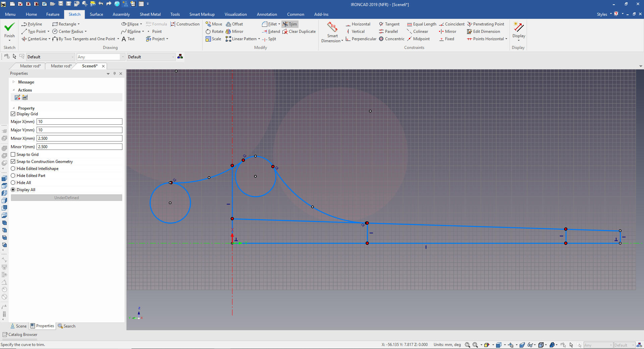The image size is (644, 349).
Task: Toggle Snap to Construction Geometry checkbox
Action: coord(13,162)
